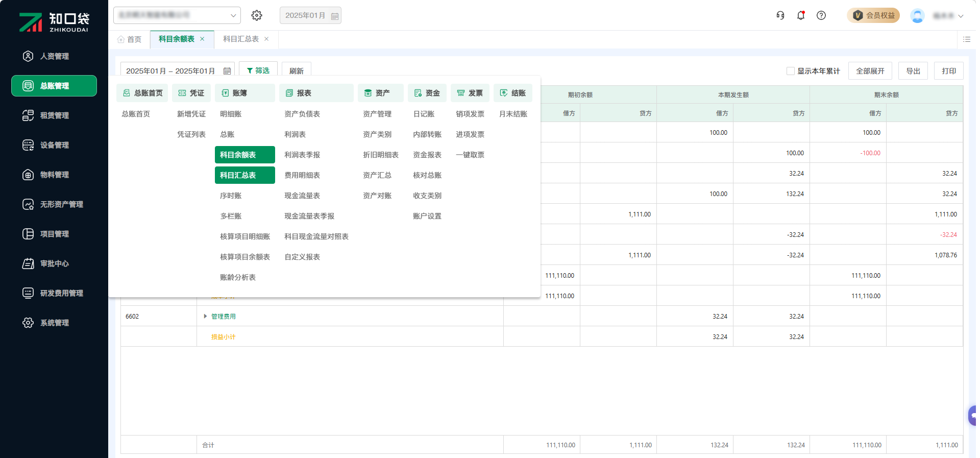Open settings gear next to company selector
The image size is (980, 458).
tap(257, 15)
